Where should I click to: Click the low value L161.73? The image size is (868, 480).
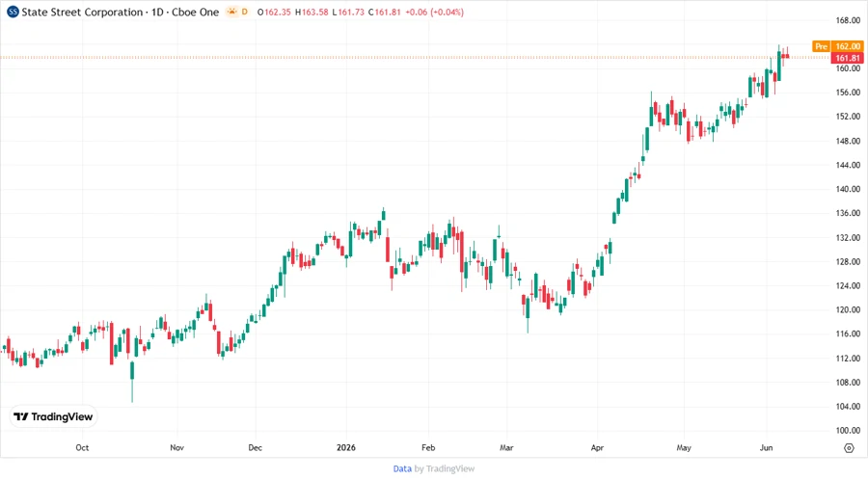coord(348,12)
